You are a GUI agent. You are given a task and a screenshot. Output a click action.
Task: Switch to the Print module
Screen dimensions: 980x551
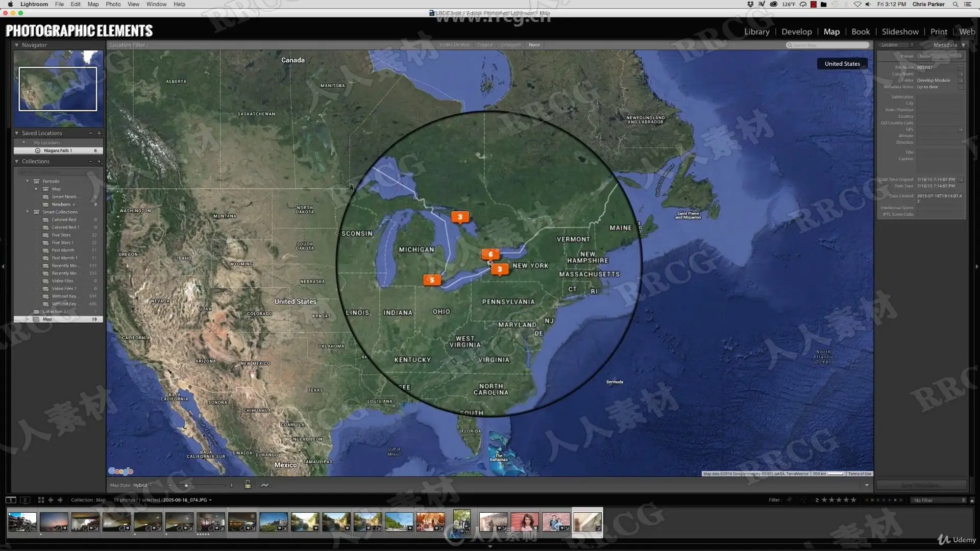[939, 32]
